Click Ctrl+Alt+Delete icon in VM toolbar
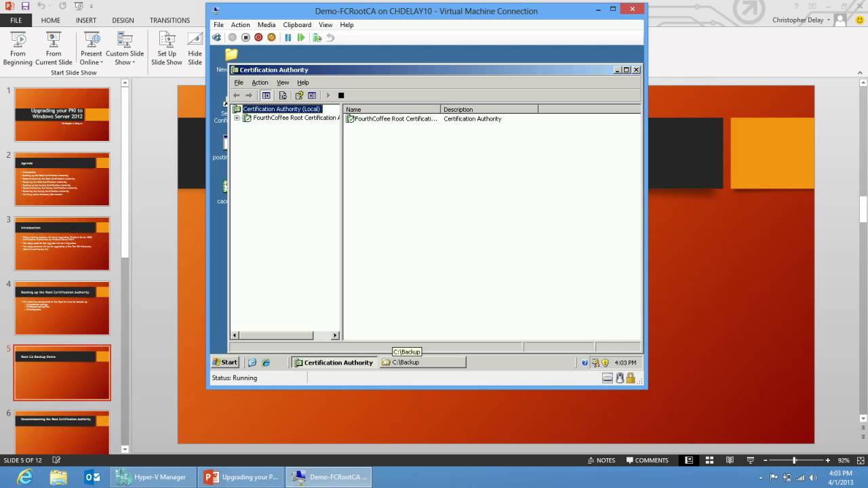Viewport: 868px width, 488px height. (x=217, y=37)
